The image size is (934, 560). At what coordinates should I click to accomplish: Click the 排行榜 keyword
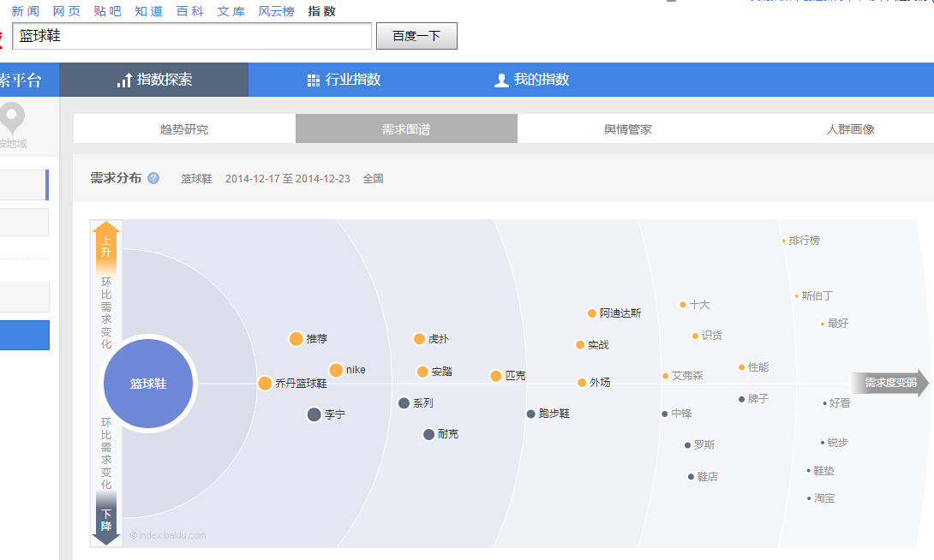click(804, 241)
